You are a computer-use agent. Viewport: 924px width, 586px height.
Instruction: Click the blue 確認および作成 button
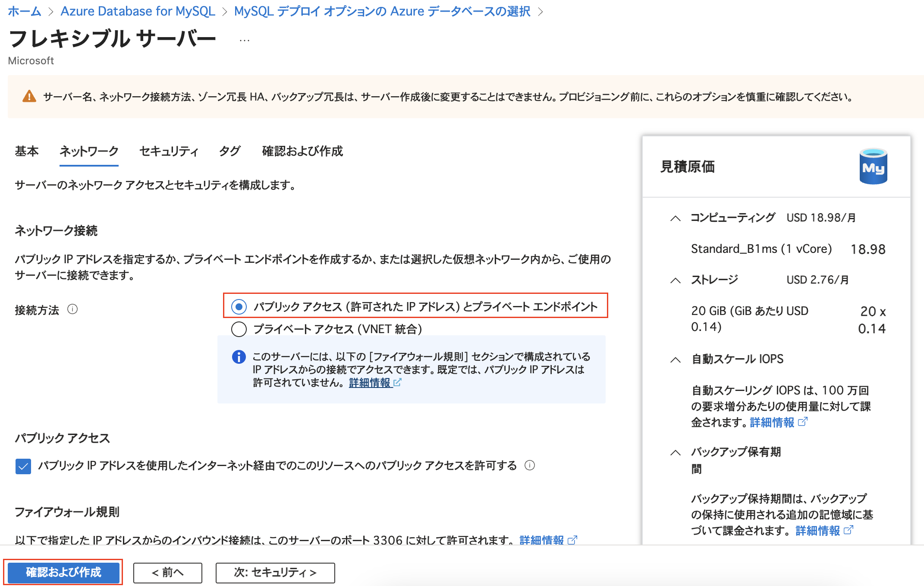63,572
